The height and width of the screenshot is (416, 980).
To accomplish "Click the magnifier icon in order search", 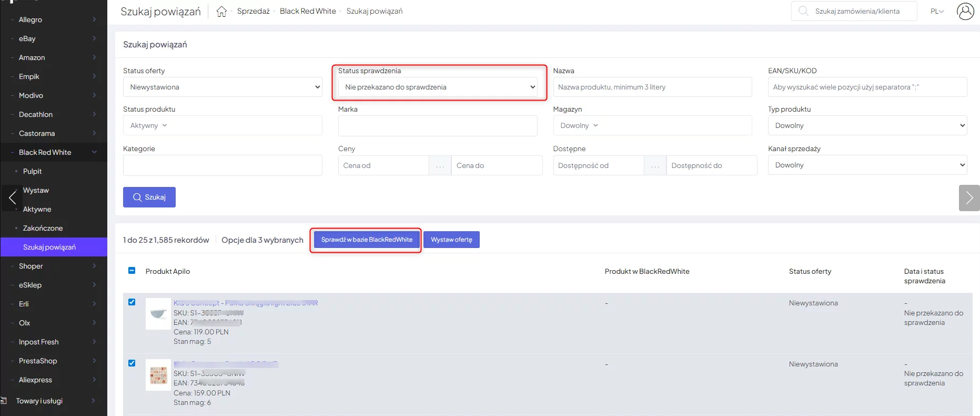I will (803, 11).
